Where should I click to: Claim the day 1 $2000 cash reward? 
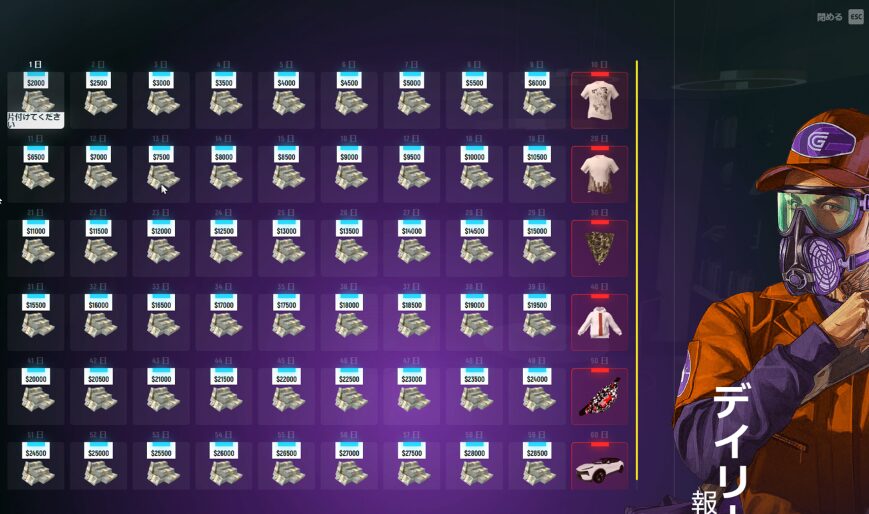coord(36,97)
